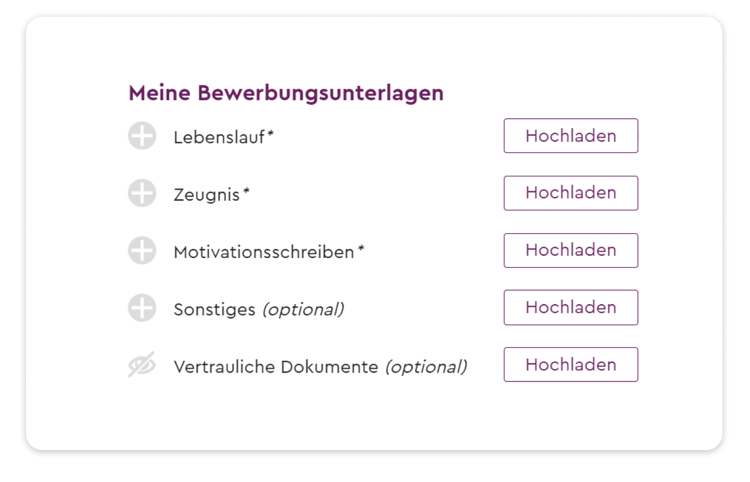Select Hochladen for Motivationsschreiben
750x482 pixels.
tap(571, 251)
